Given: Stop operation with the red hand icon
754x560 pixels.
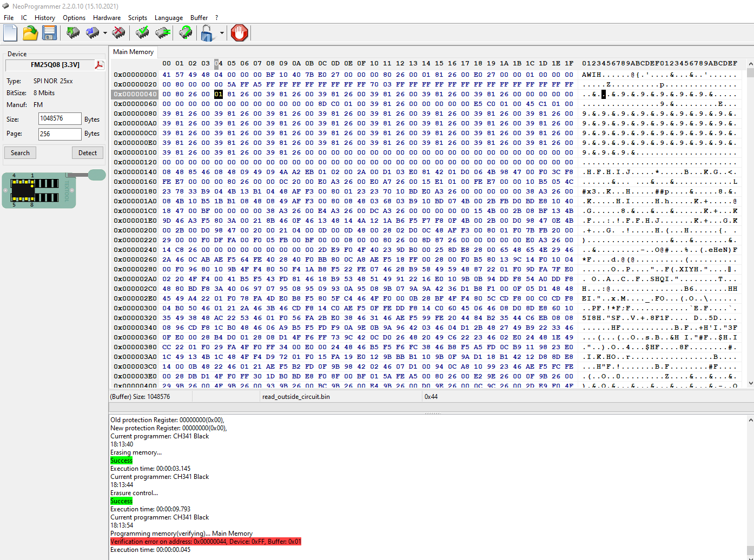Looking at the screenshot, I should (239, 33).
